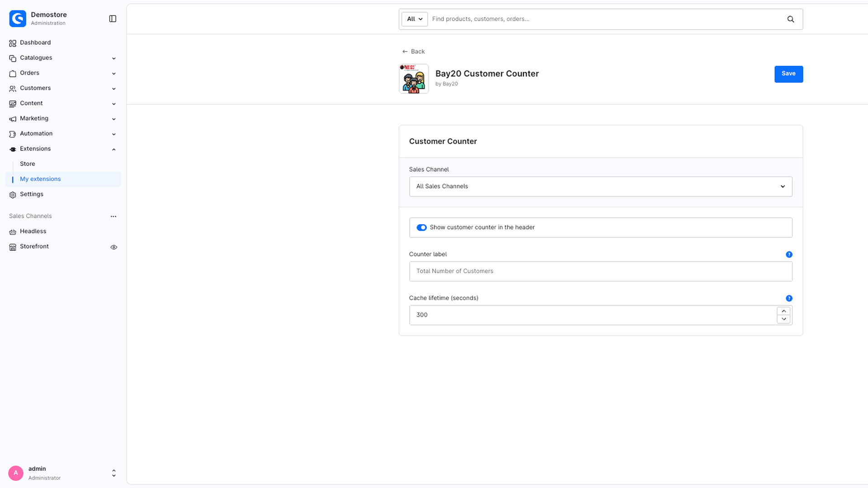Focus the Cache lifetime number field
868x488 pixels.
click(593, 315)
